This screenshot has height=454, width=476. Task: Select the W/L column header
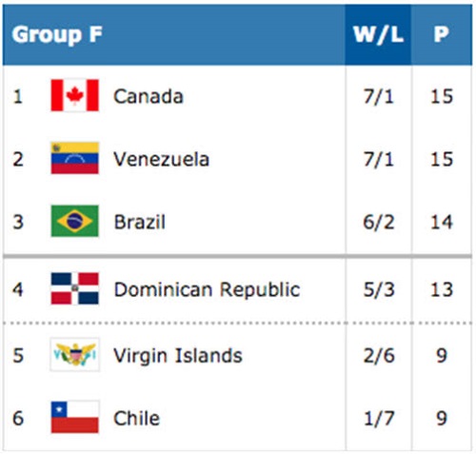(x=378, y=34)
